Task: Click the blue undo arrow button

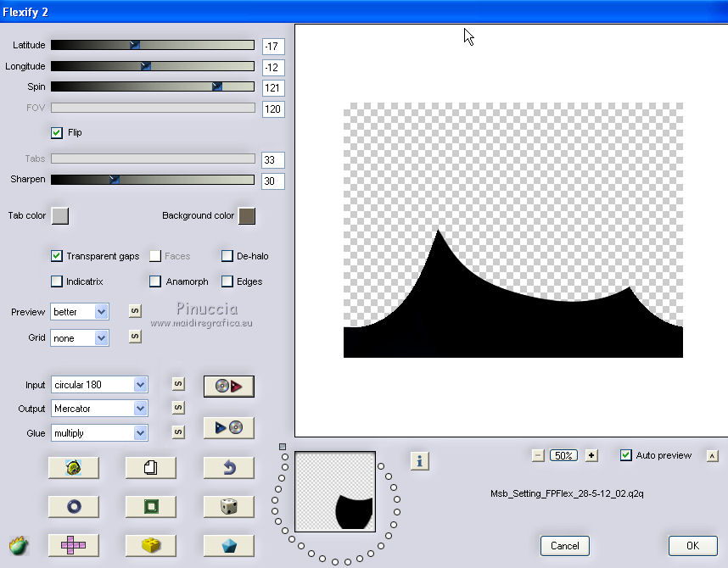Action: [x=229, y=467]
